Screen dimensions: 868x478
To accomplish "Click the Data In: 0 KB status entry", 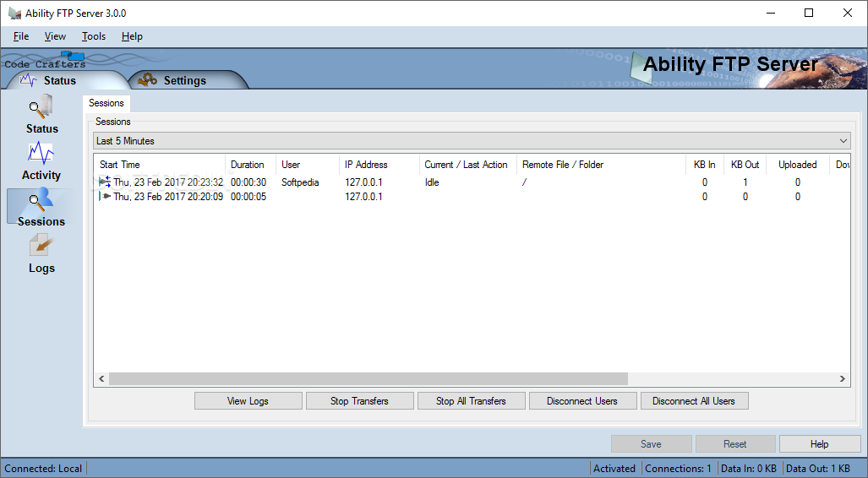I will 749,469.
